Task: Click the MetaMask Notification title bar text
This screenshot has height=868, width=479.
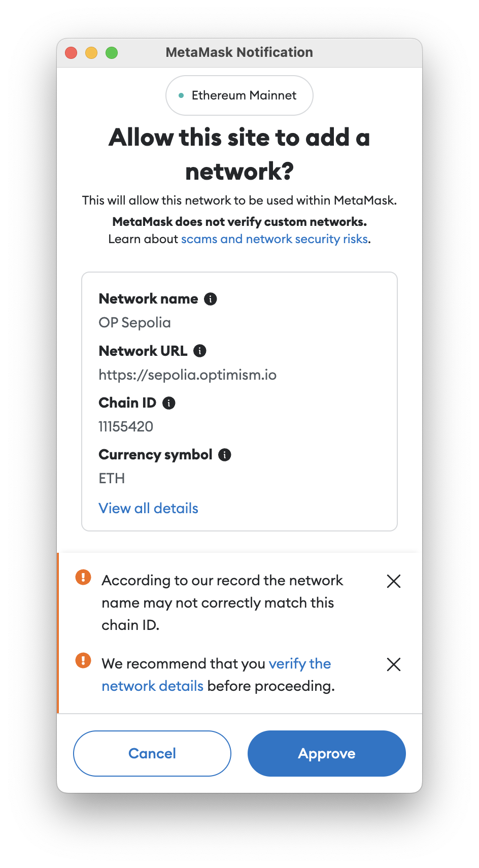Action: click(239, 52)
